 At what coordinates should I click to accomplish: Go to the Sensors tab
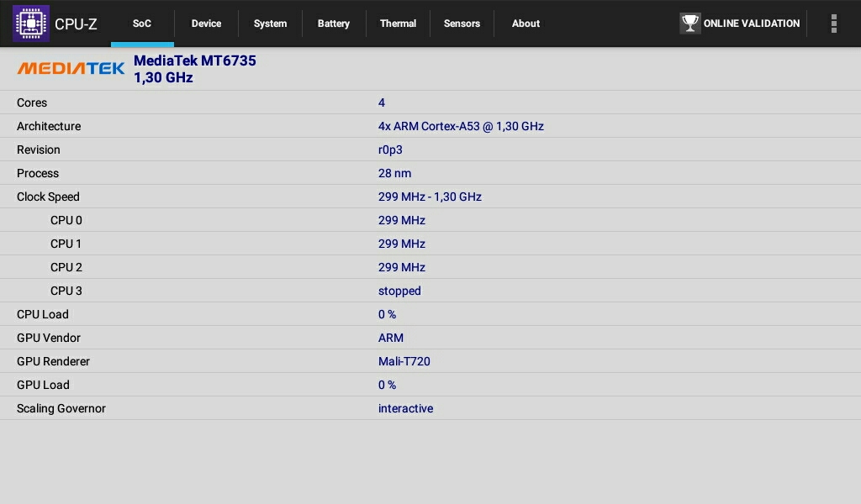click(x=462, y=24)
